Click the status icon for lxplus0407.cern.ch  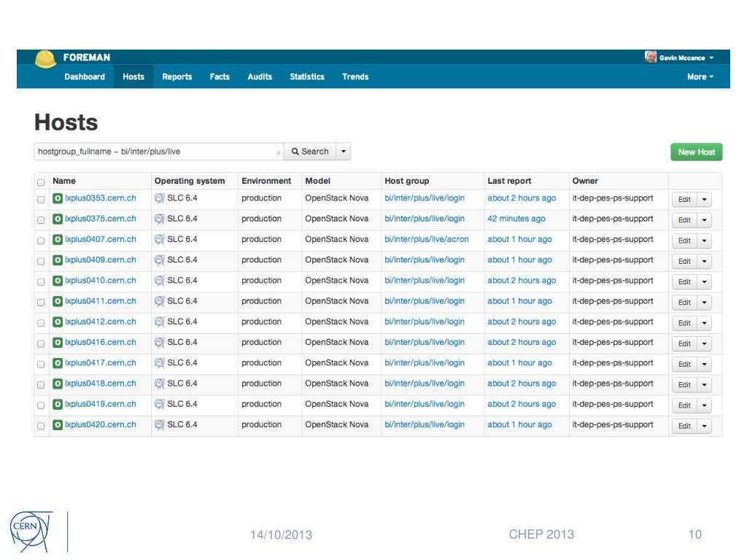[x=58, y=239]
